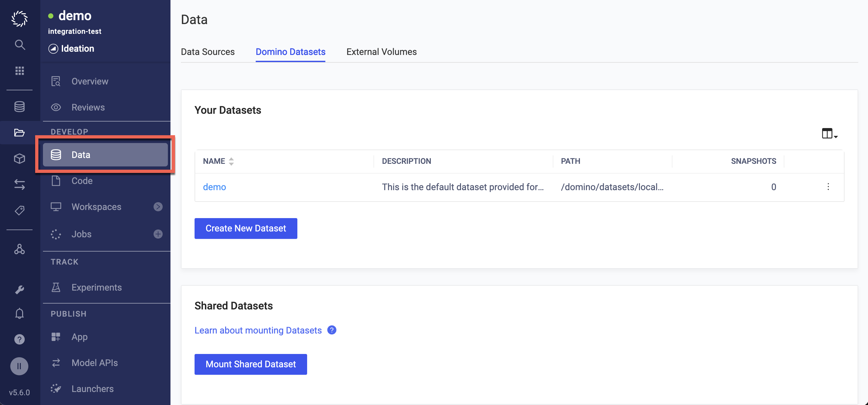
Task: Open Model APIs in the sidebar
Action: [105, 362]
